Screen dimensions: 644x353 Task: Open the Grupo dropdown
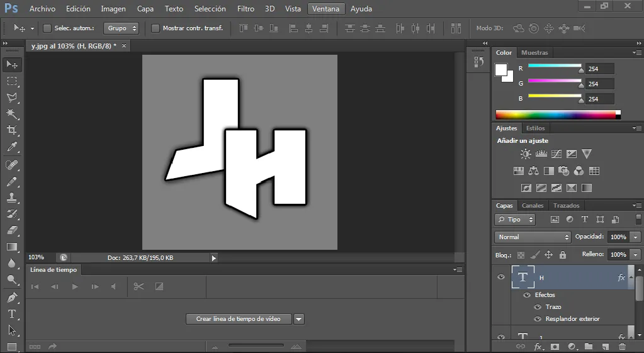(x=121, y=28)
